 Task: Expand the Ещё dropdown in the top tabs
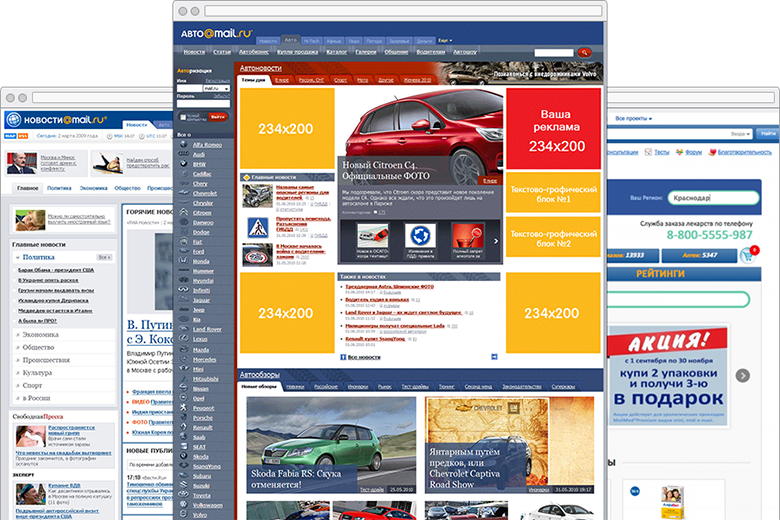point(445,40)
